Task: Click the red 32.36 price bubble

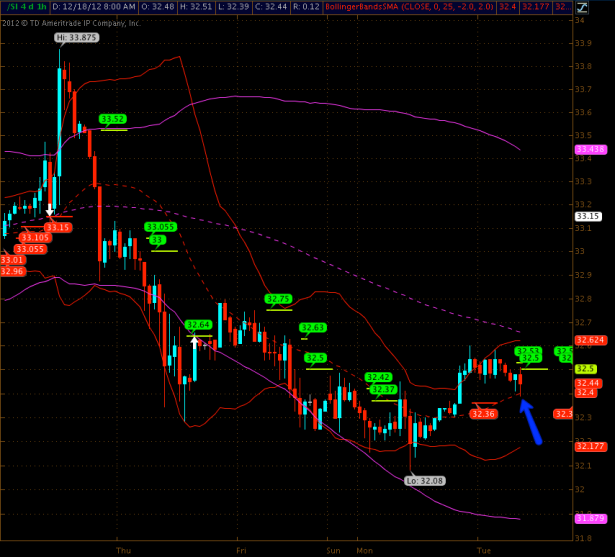Action: tap(484, 413)
